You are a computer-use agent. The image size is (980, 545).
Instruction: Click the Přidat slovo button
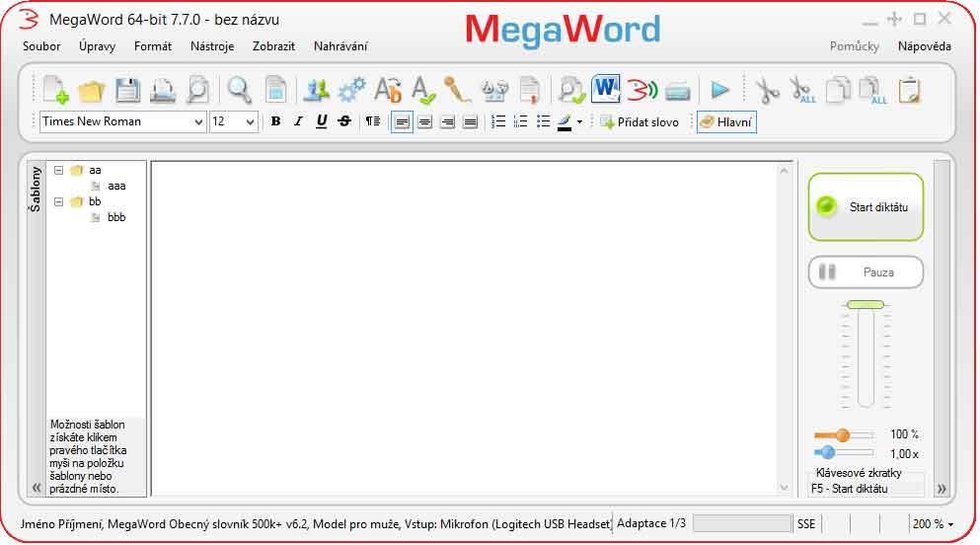[640, 121]
